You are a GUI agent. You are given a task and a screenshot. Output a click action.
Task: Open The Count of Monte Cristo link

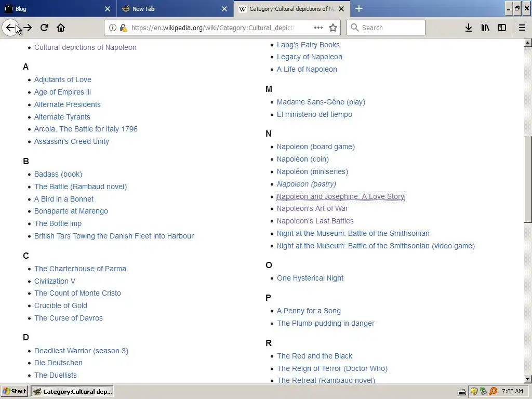(78, 293)
